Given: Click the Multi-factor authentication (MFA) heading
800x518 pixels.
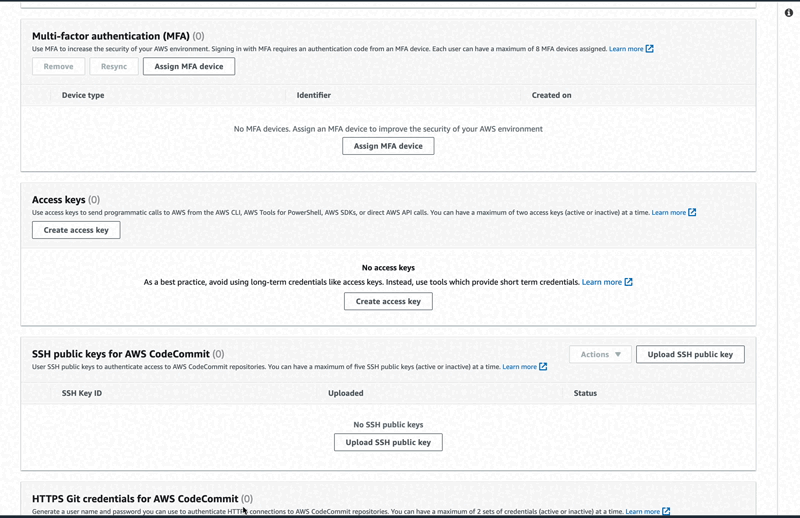Looking at the screenshot, I should [111, 36].
